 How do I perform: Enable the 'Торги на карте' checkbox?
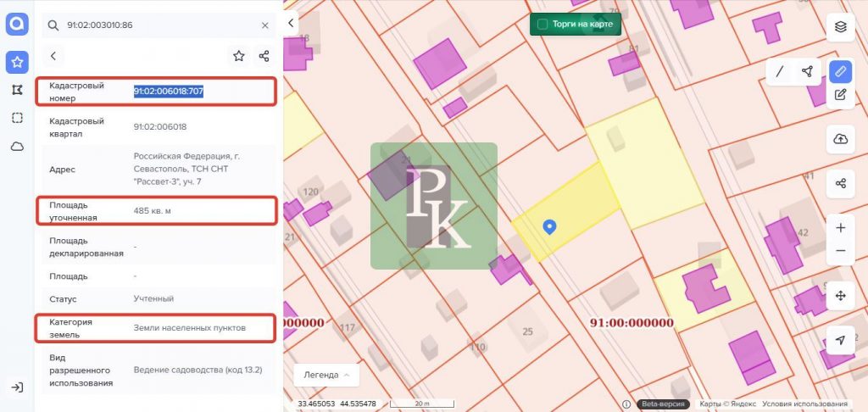[x=542, y=25]
